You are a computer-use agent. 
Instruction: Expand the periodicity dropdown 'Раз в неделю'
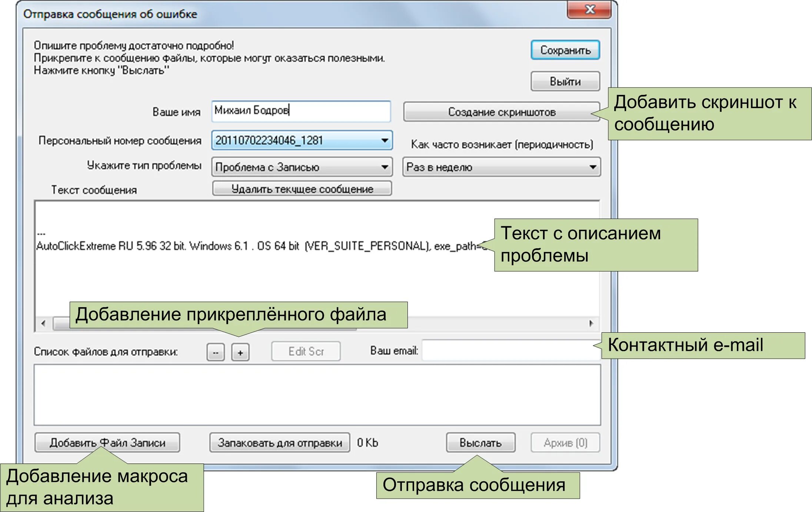coord(593,167)
